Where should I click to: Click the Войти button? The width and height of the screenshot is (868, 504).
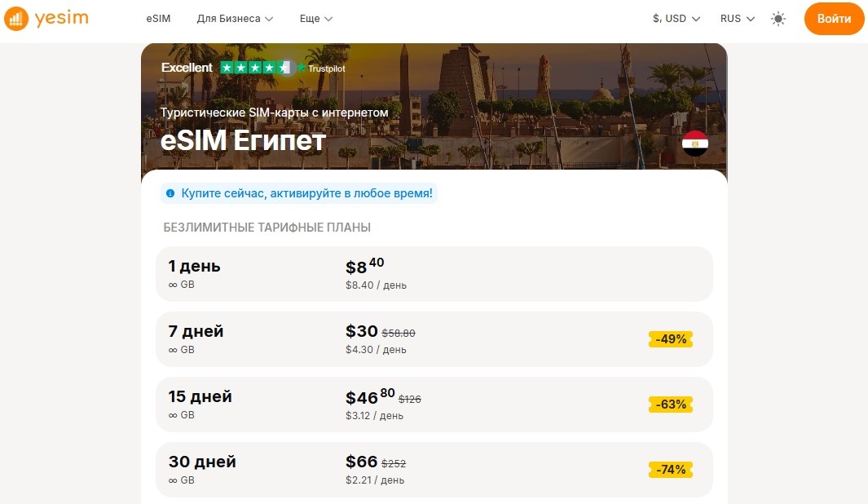pos(834,18)
